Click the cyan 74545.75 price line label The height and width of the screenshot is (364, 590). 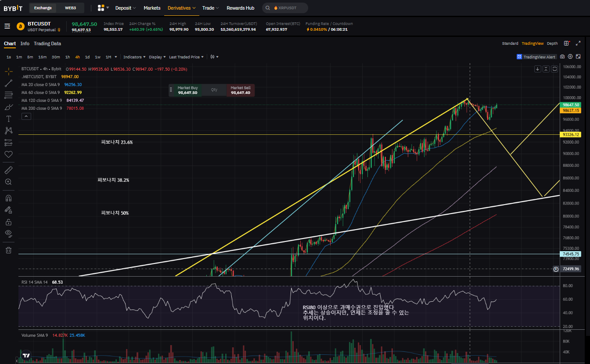(x=571, y=254)
